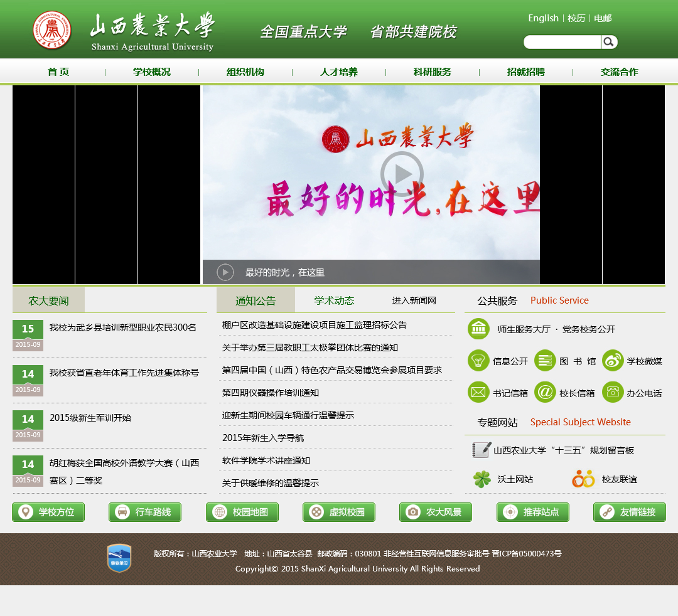Click the 公共服务 Public Service heading
The width and height of the screenshot is (678, 616).
coord(533,300)
